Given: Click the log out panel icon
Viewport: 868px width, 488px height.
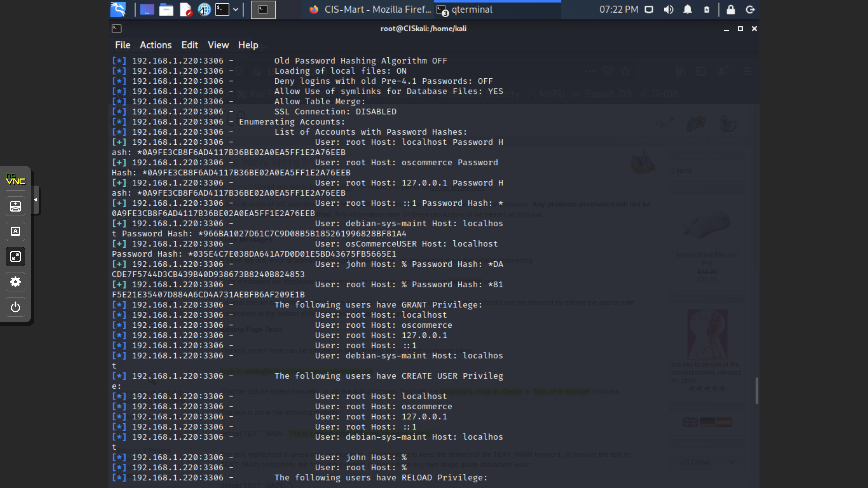Looking at the screenshot, I should click(750, 9).
